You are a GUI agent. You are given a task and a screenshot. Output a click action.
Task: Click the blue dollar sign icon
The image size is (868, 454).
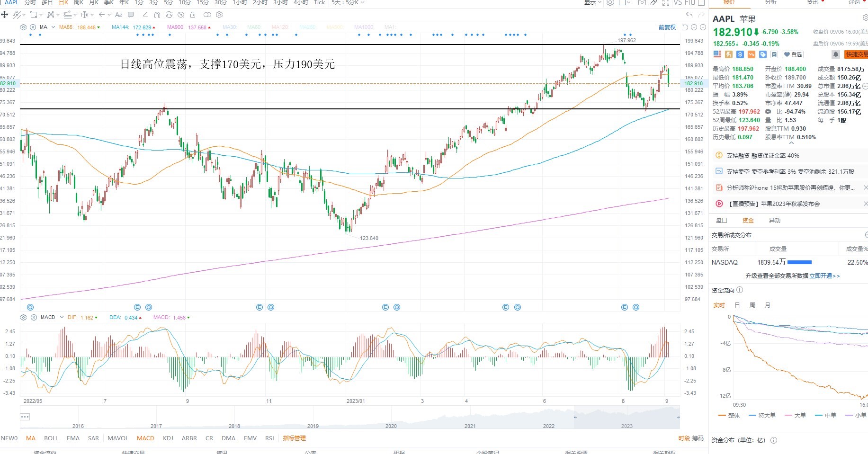(740, 54)
